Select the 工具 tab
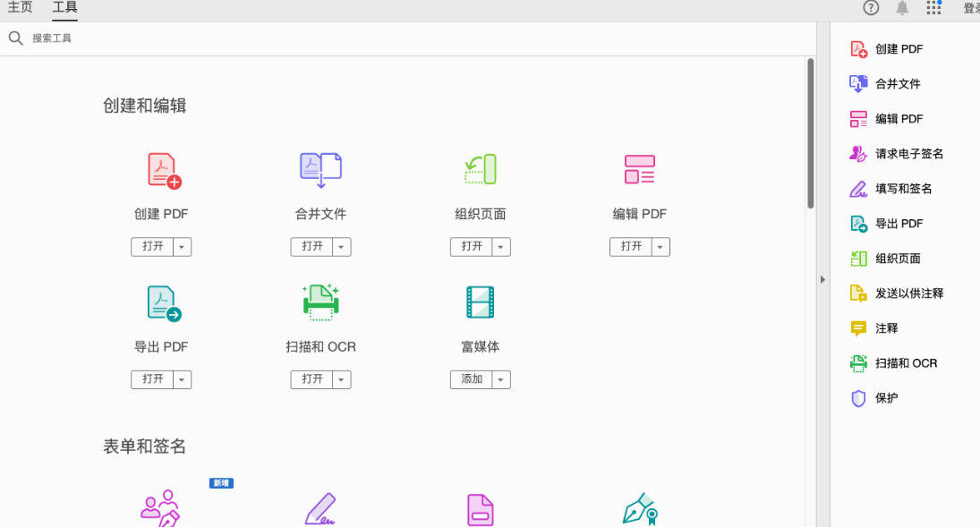Screen dimensions: 980x527 64,8
